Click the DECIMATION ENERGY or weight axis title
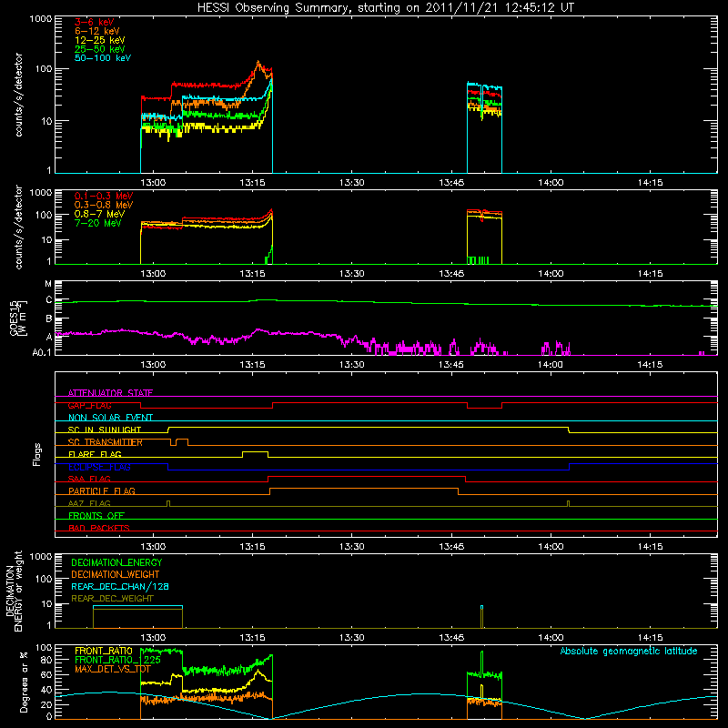Viewport: 728px width, 728px height. (14, 591)
